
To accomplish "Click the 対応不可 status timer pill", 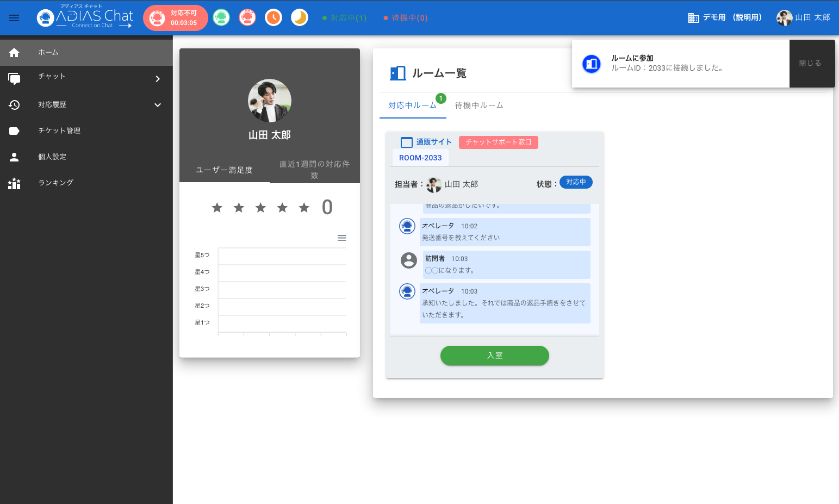I will [x=176, y=18].
